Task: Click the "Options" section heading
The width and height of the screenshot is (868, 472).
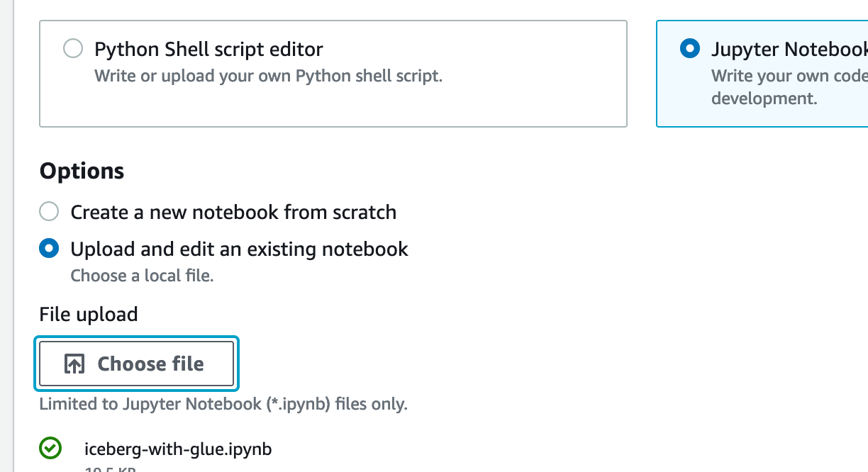Action: point(82,171)
